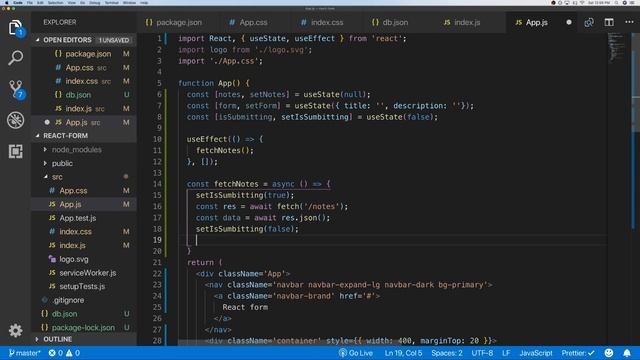
Task: Collapse the Open Editors section
Action: (x=84, y=40)
